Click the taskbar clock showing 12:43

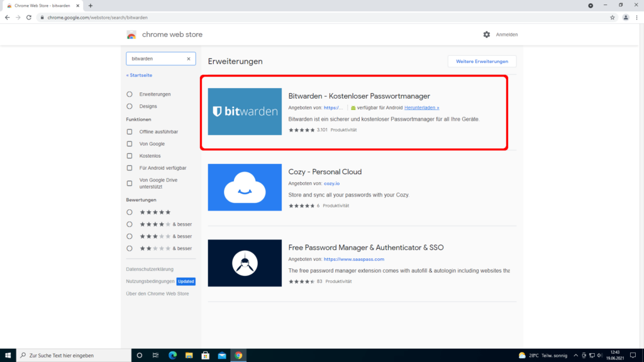615,356
